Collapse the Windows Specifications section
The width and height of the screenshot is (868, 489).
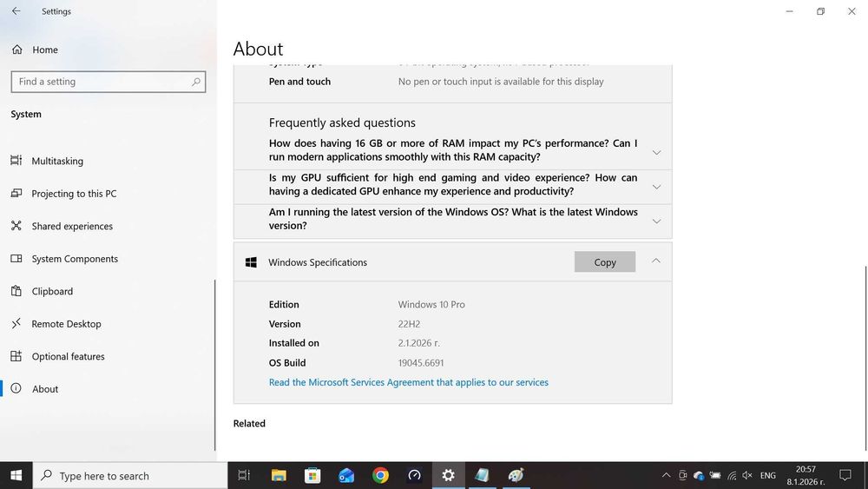[x=656, y=261]
